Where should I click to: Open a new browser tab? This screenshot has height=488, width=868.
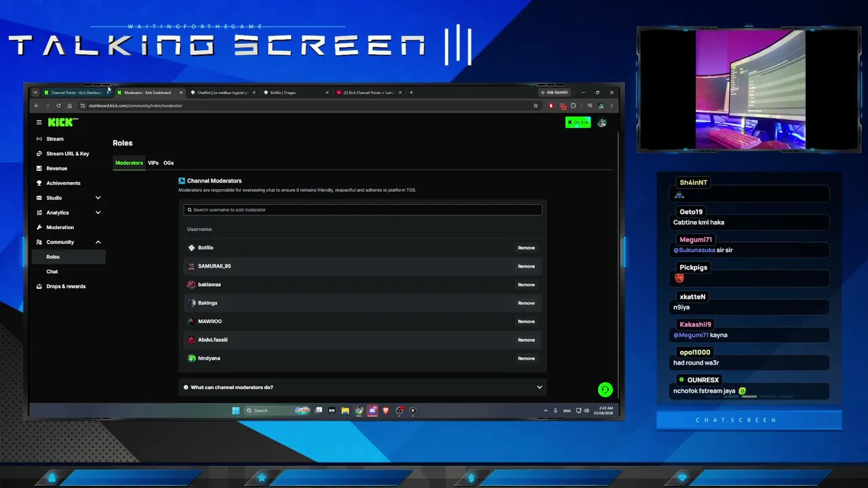(x=411, y=92)
